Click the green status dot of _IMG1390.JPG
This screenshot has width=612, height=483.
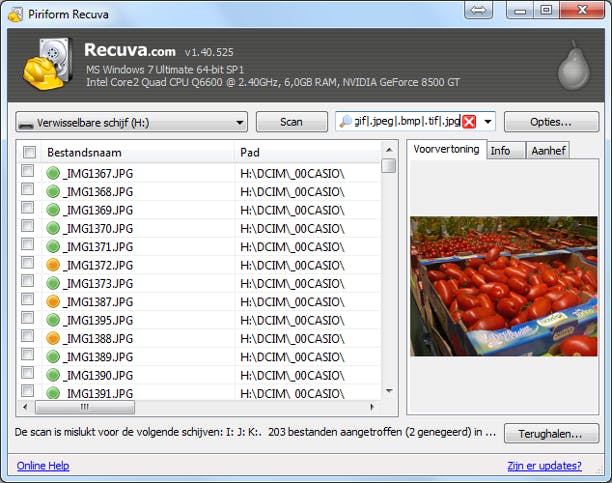pos(53,375)
